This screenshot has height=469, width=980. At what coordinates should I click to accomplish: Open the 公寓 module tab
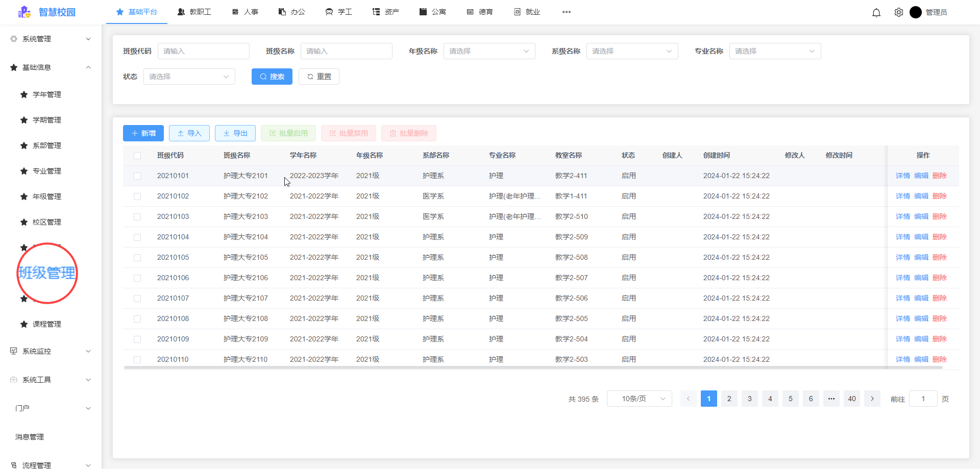click(433, 12)
